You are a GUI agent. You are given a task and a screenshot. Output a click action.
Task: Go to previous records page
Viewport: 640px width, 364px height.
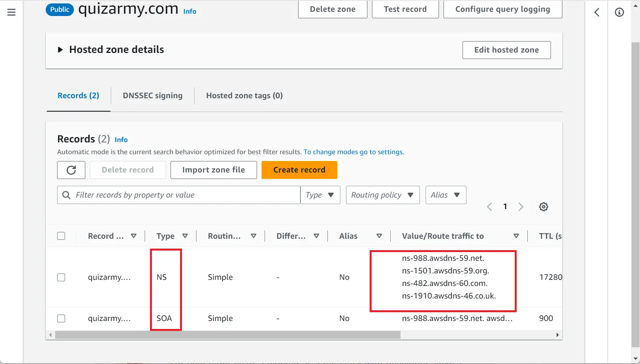tap(490, 207)
